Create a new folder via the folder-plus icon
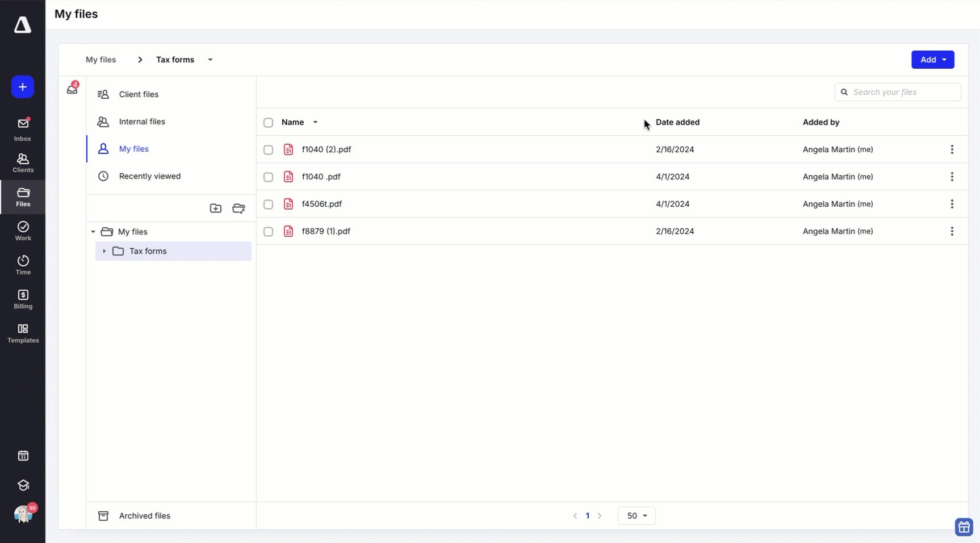This screenshot has width=980, height=543. pyautogui.click(x=216, y=208)
